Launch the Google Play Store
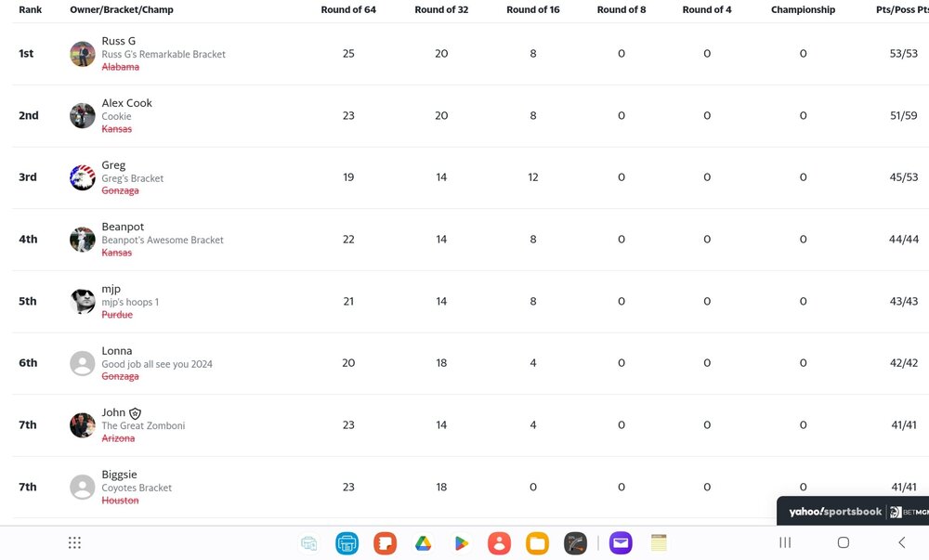Screen dimensions: 929x560 [461, 543]
